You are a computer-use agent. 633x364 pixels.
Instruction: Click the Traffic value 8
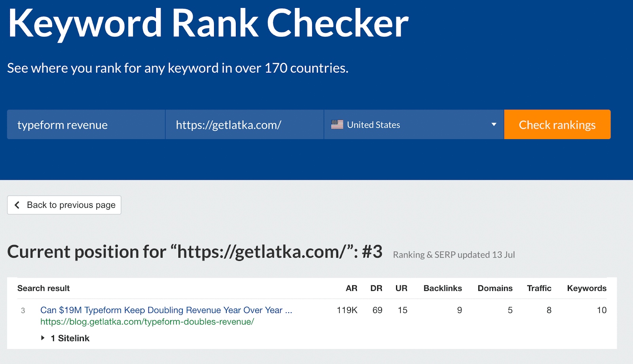[x=549, y=310]
